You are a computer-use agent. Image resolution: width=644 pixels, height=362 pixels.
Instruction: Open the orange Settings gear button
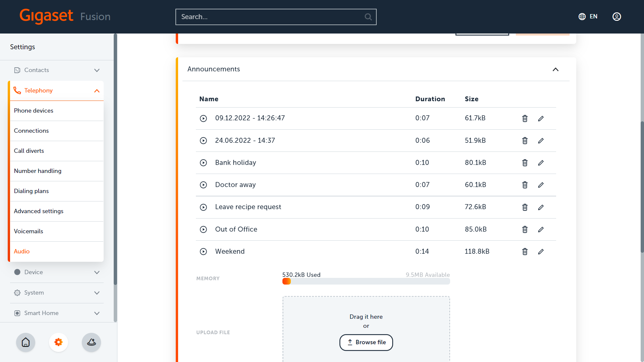pos(58,342)
